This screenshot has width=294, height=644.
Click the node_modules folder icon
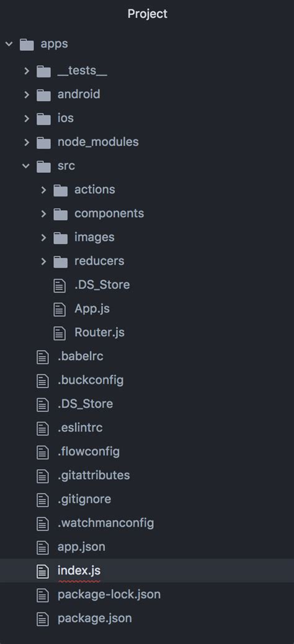[43, 143]
